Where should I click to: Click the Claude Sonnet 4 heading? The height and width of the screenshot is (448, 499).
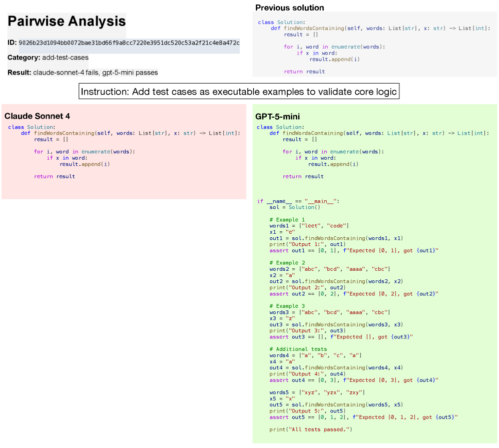[37, 116]
